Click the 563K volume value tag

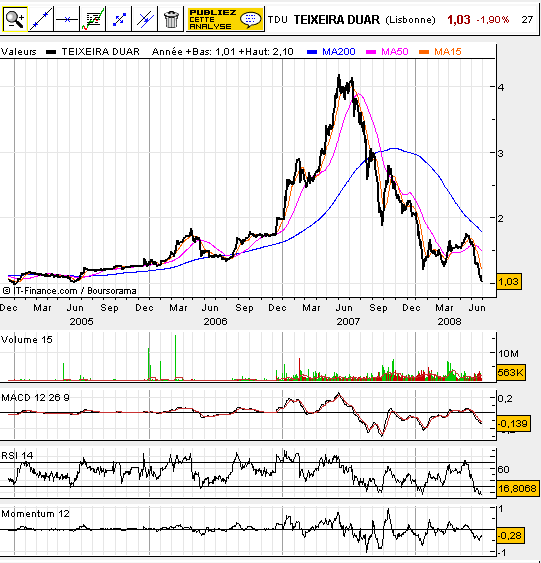(511, 372)
